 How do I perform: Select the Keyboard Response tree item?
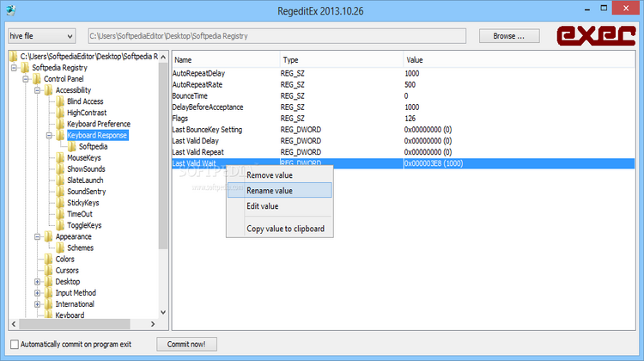point(97,135)
